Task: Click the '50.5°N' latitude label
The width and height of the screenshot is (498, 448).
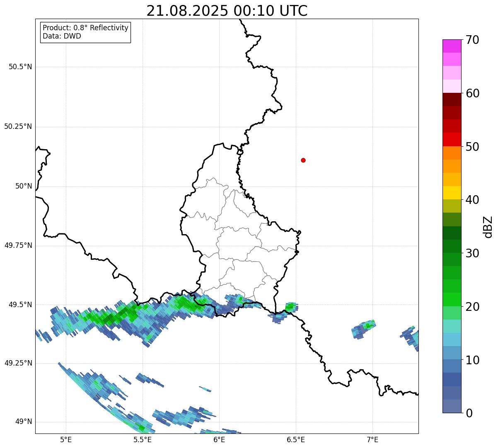Action: click(20, 67)
